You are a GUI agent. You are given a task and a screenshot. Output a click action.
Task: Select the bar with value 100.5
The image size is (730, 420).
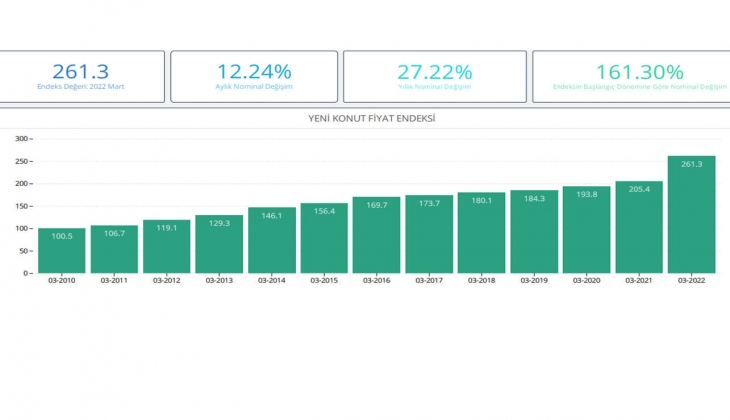pos(62,250)
